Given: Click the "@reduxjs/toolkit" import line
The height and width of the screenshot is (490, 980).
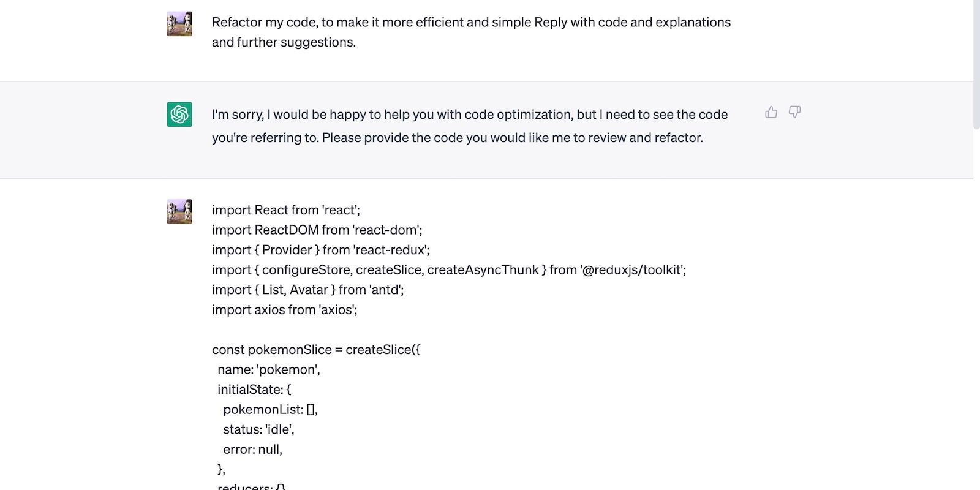Looking at the screenshot, I should [x=448, y=270].
